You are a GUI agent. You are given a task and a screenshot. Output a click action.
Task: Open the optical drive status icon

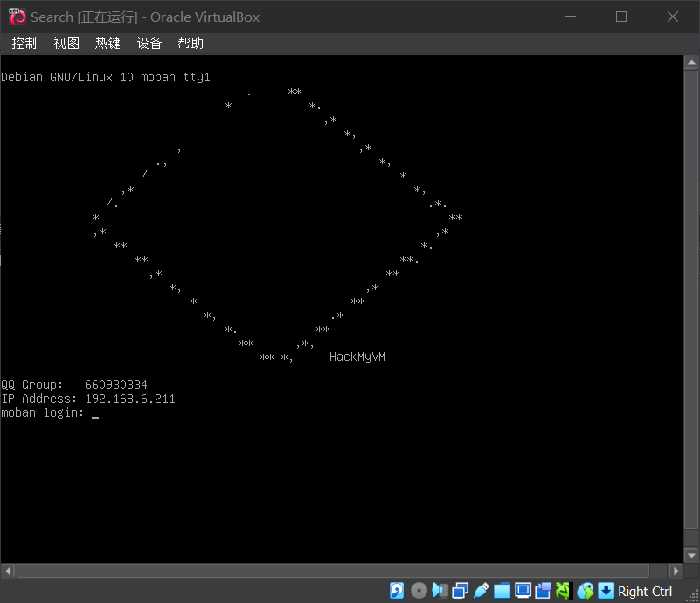pos(419,591)
